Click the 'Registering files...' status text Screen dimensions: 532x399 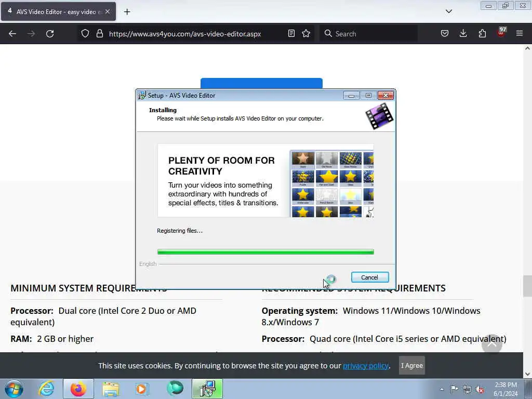click(x=179, y=231)
